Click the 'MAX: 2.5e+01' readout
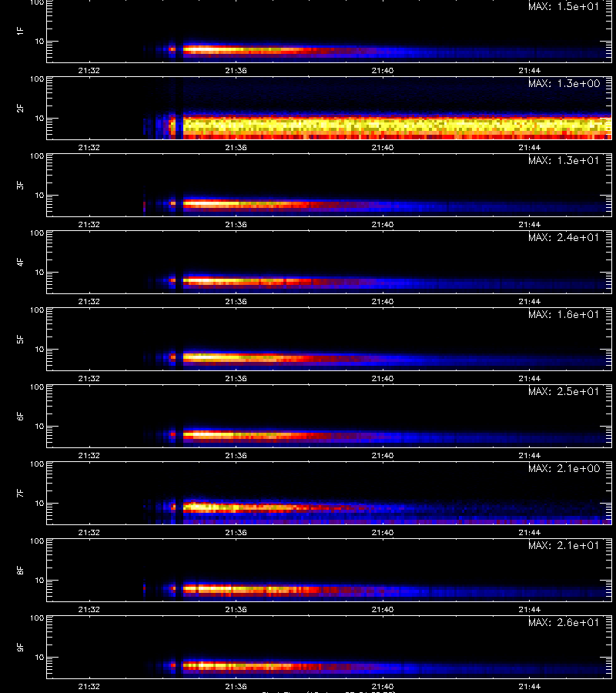This screenshot has height=693, width=616. pos(564,391)
